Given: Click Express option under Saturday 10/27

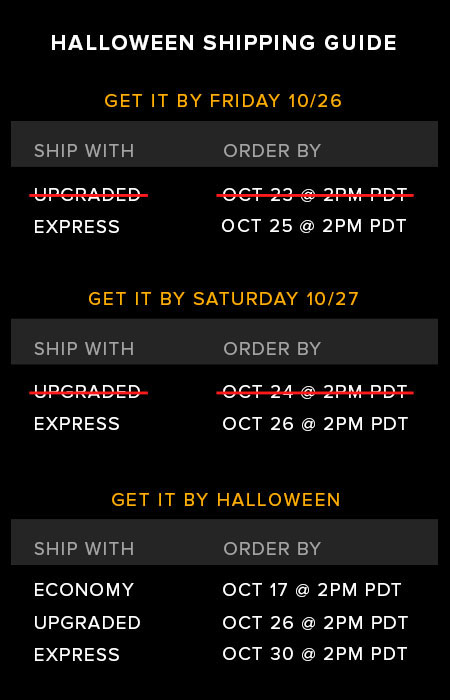Looking at the screenshot, I should click(x=77, y=424).
